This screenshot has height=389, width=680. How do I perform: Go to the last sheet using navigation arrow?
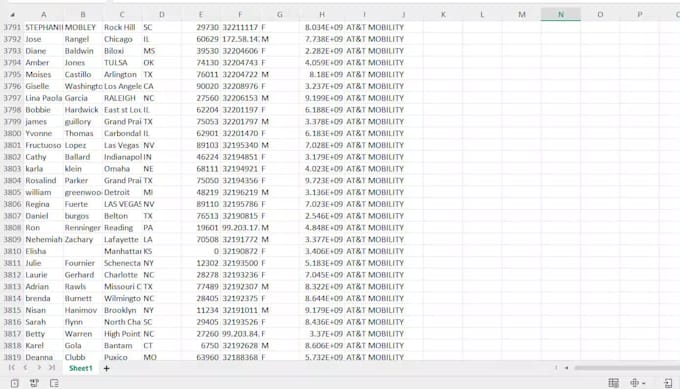(52, 368)
